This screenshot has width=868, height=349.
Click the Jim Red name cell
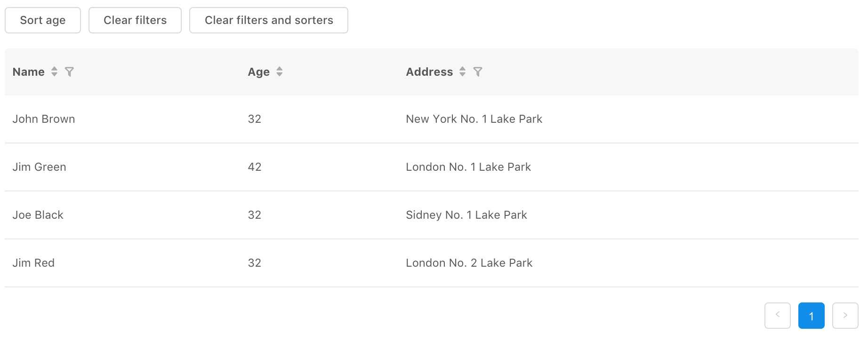tap(34, 263)
